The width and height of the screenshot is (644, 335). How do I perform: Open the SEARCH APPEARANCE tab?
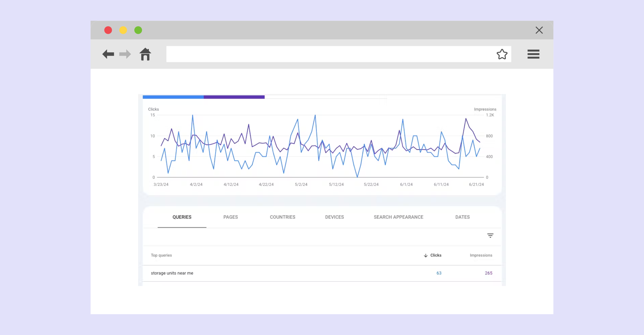[x=398, y=217]
